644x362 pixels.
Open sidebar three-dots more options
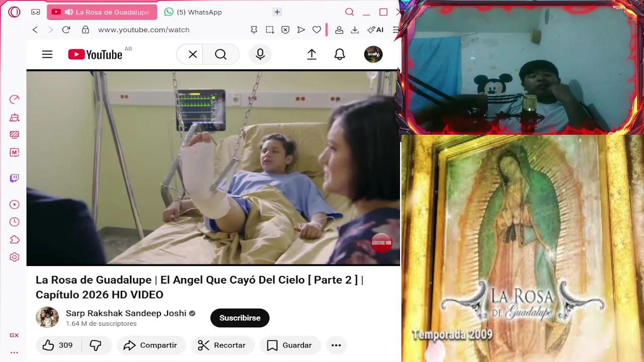14,353
